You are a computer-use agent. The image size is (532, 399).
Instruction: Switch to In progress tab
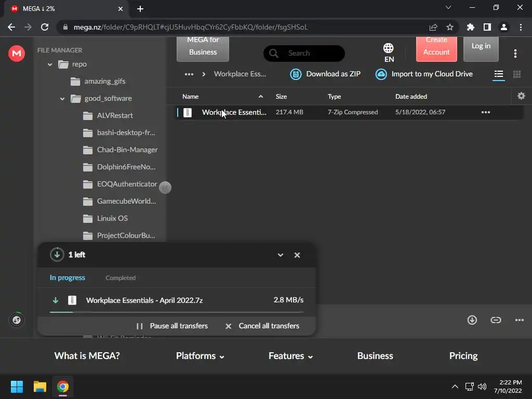pos(68,277)
